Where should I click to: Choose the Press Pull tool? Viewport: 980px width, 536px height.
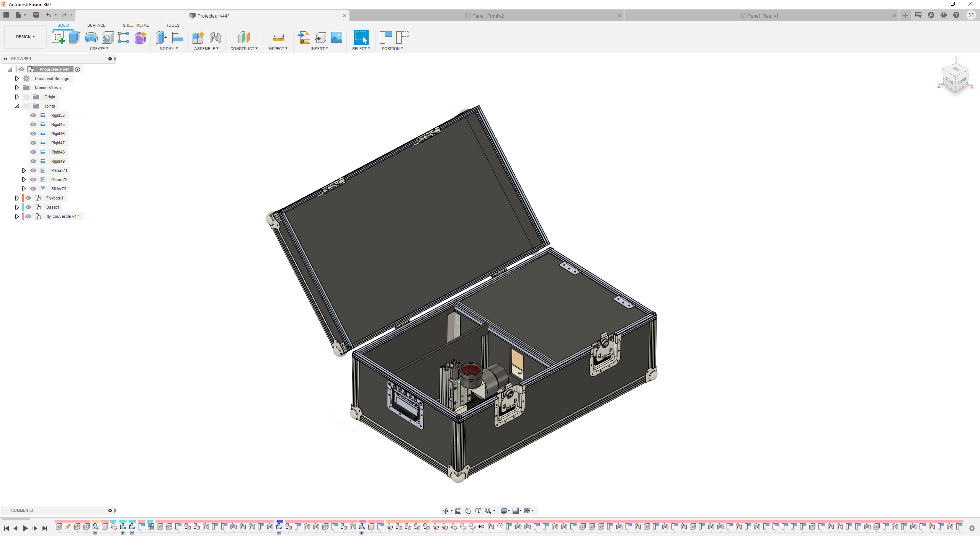[x=161, y=38]
